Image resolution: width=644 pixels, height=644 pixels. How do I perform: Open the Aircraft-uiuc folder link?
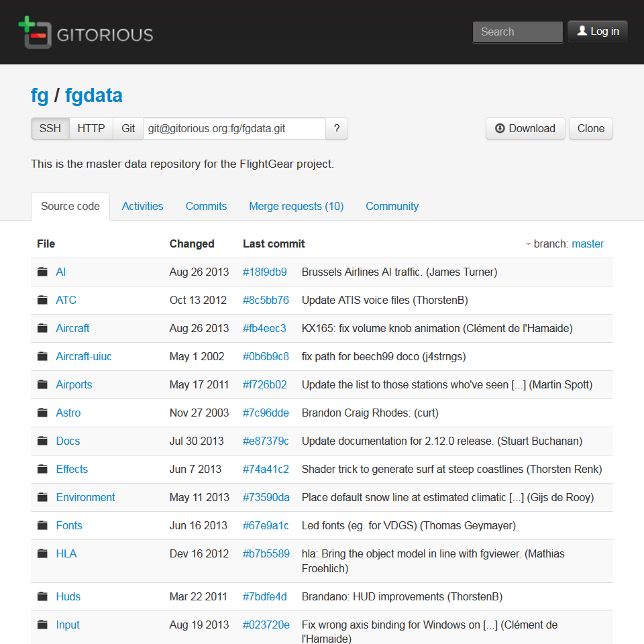84,356
